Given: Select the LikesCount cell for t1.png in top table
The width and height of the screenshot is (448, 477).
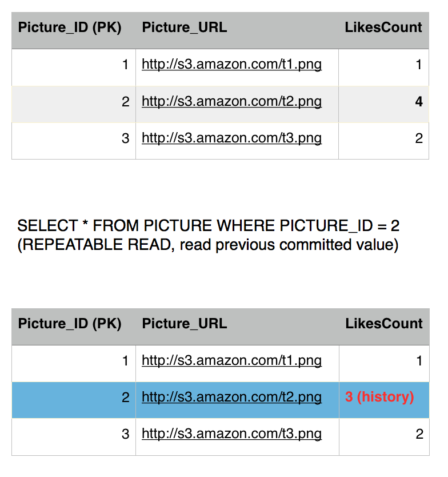Looking at the screenshot, I should coord(419,65).
